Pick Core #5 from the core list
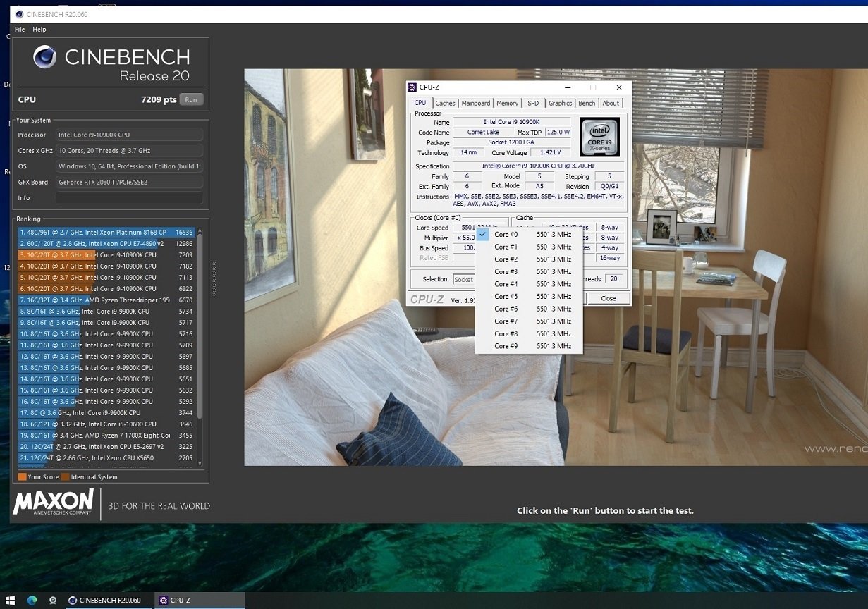This screenshot has height=609, width=868. (x=530, y=297)
